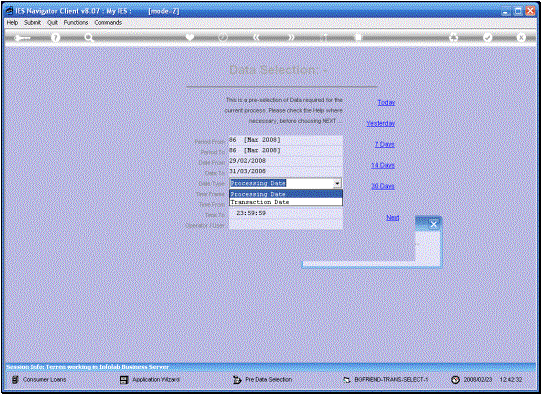Image resolution: width=541 pixels, height=394 pixels.
Task: Click the empty Operator / User field
Action: click(286, 224)
